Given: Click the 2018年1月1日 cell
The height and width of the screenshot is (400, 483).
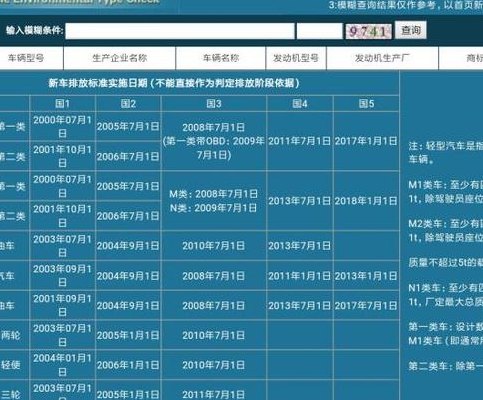Looking at the screenshot, I should [x=366, y=201].
